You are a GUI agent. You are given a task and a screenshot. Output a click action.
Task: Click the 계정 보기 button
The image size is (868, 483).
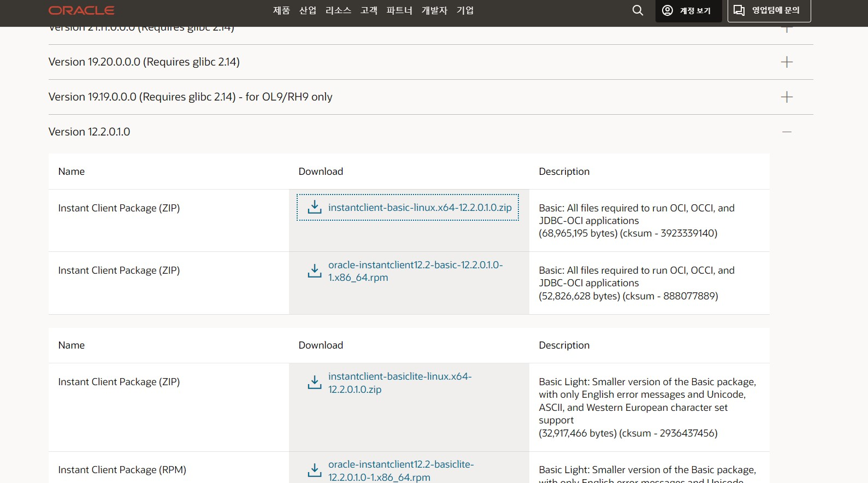(688, 10)
